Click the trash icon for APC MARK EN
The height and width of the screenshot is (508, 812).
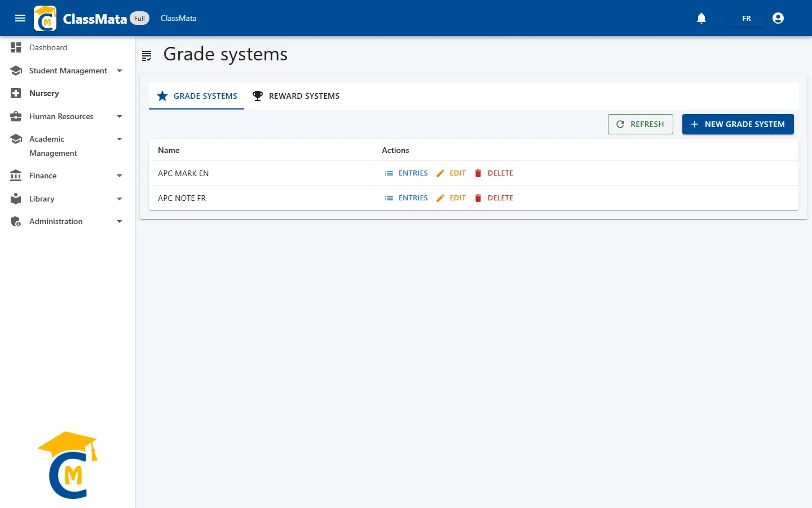(x=478, y=173)
